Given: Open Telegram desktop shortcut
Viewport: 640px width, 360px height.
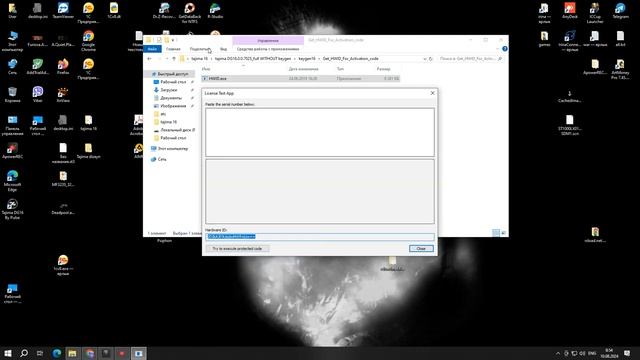Looking at the screenshot, I should point(620,11).
